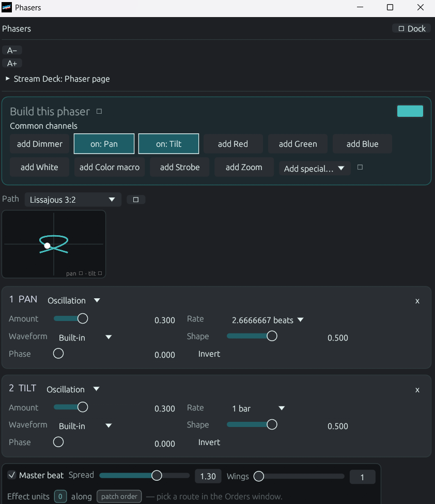The image size is (435, 504).
Task: Open the TILT Rate 1 bar dropdown
Action: 258,408
